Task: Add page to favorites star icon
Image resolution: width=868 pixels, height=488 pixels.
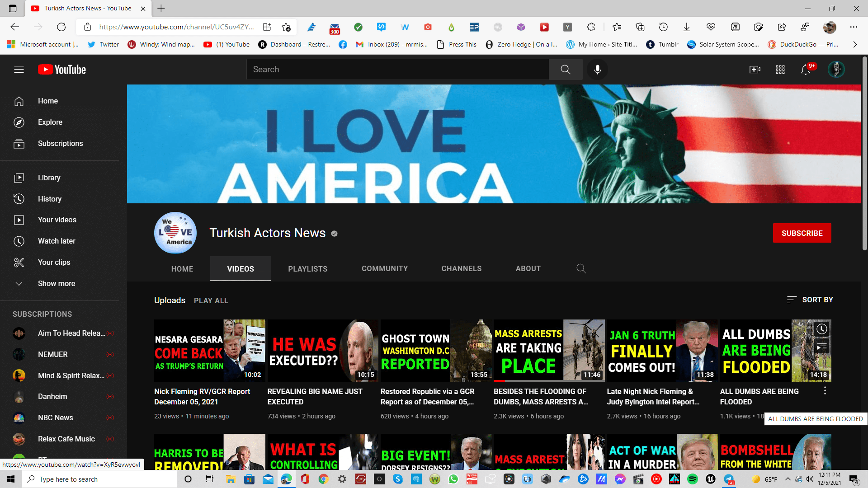Action: click(286, 27)
